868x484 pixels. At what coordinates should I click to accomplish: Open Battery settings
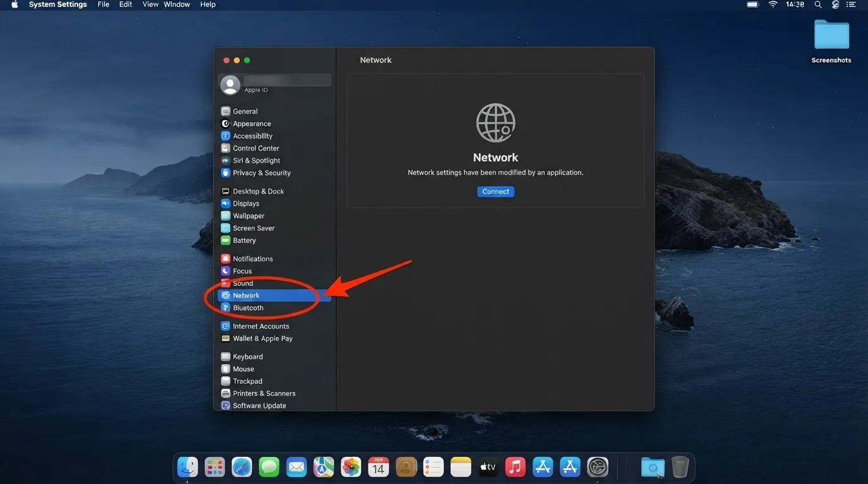pos(274,240)
